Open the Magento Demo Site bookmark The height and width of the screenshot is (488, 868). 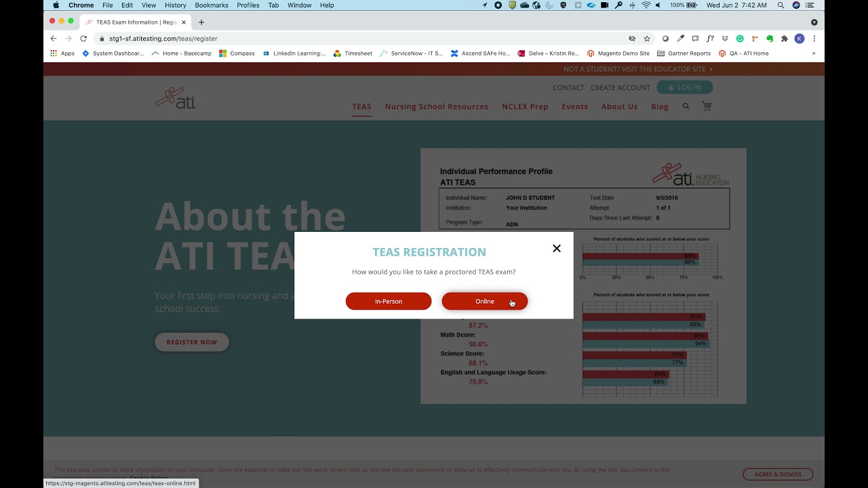tap(618, 54)
